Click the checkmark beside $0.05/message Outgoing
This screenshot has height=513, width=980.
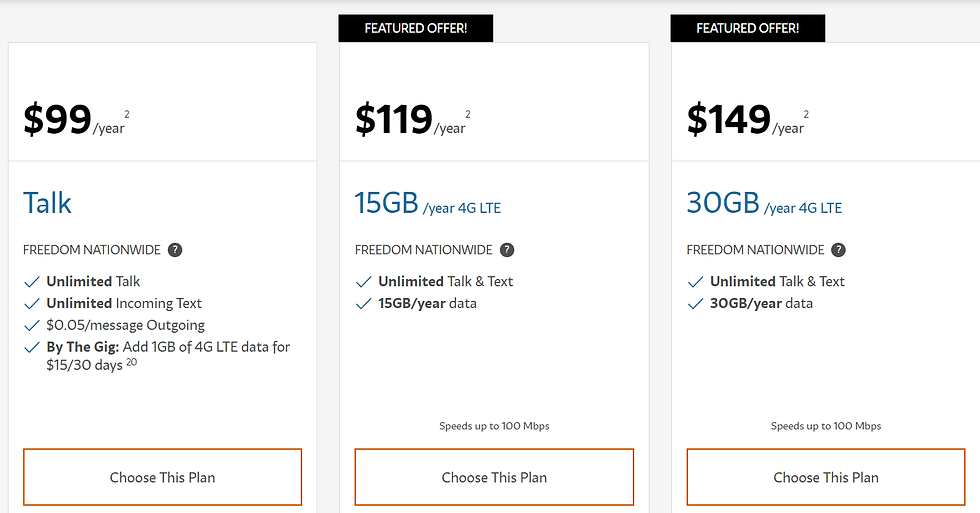(x=32, y=326)
